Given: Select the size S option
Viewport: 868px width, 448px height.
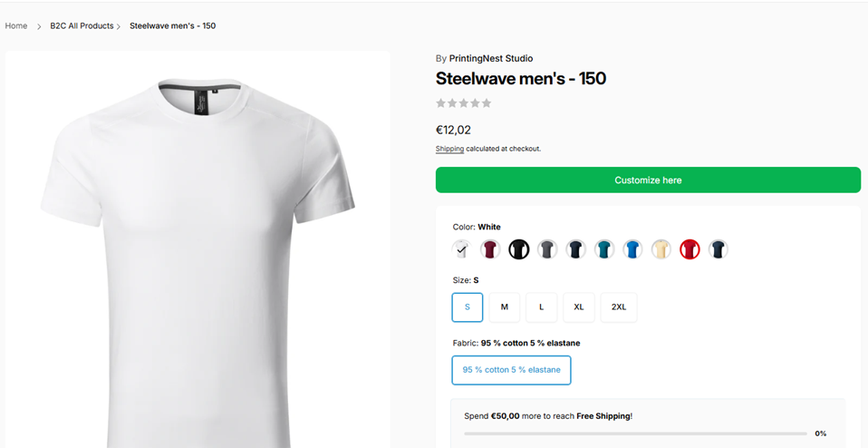Looking at the screenshot, I should pos(468,307).
